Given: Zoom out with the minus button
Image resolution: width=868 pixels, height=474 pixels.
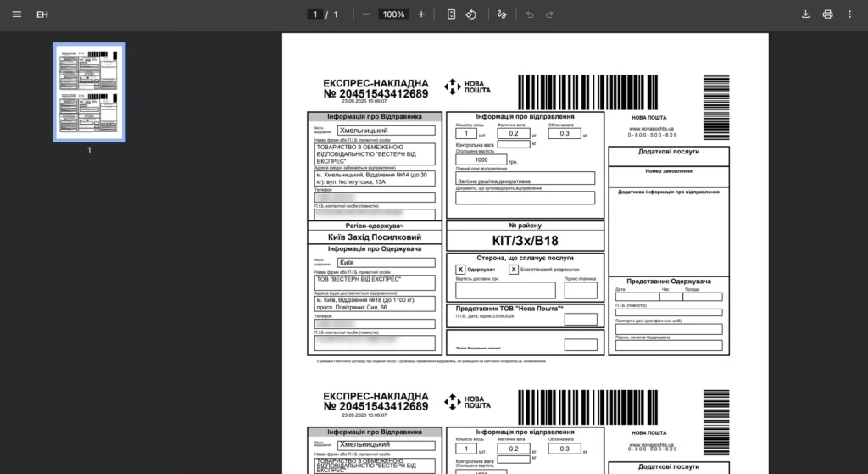Looking at the screenshot, I should point(366,14).
